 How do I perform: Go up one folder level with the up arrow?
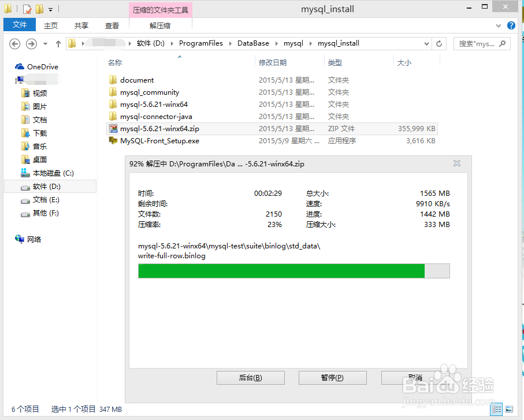point(58,43)
